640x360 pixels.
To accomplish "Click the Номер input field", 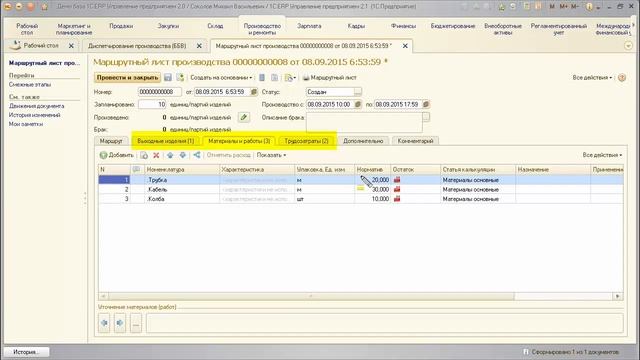I will click(x=160, y=92).
